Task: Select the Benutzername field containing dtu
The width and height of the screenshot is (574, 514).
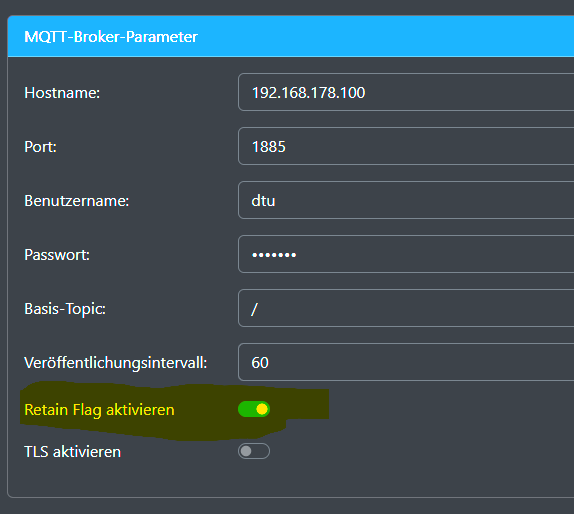Action: [406, 201]
